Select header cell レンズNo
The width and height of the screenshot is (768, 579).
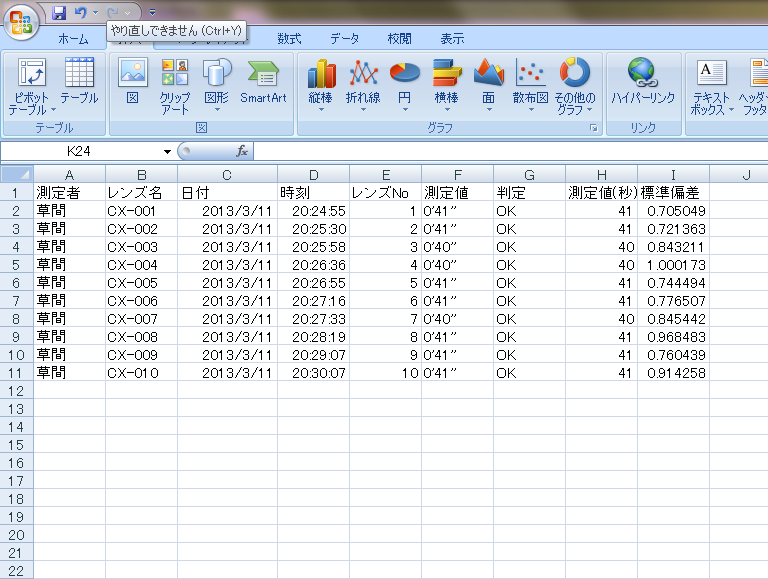pyautogui.click(x=385, y=193)
